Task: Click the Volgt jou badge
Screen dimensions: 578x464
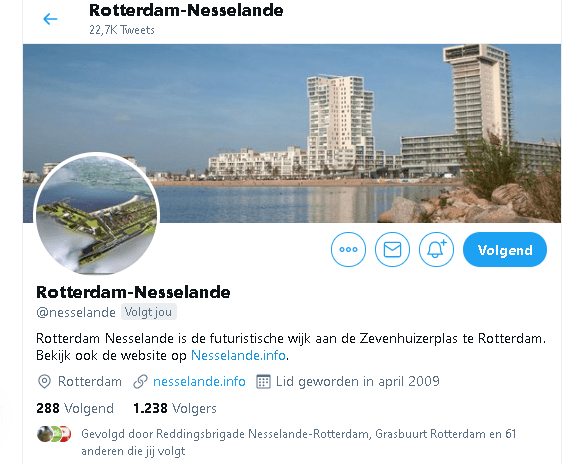Action: (149, 312)
